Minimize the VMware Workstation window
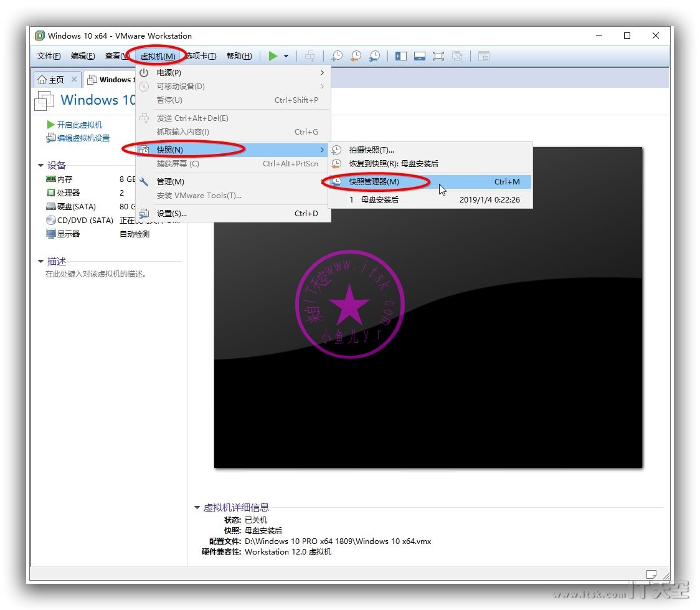The width and height of the screenshot is (700, 610). [x=599, y=36]
